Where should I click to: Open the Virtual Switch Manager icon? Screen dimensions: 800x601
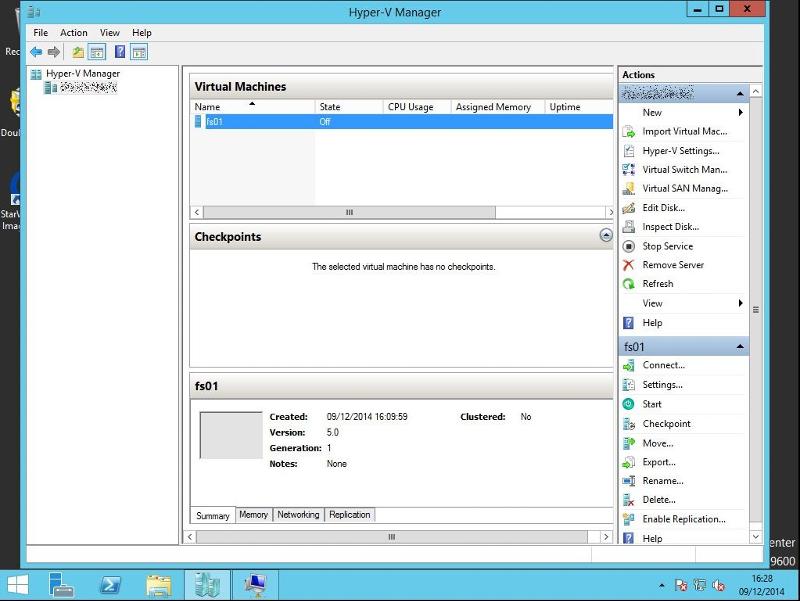pyautogui.click(x=629, y=169)
